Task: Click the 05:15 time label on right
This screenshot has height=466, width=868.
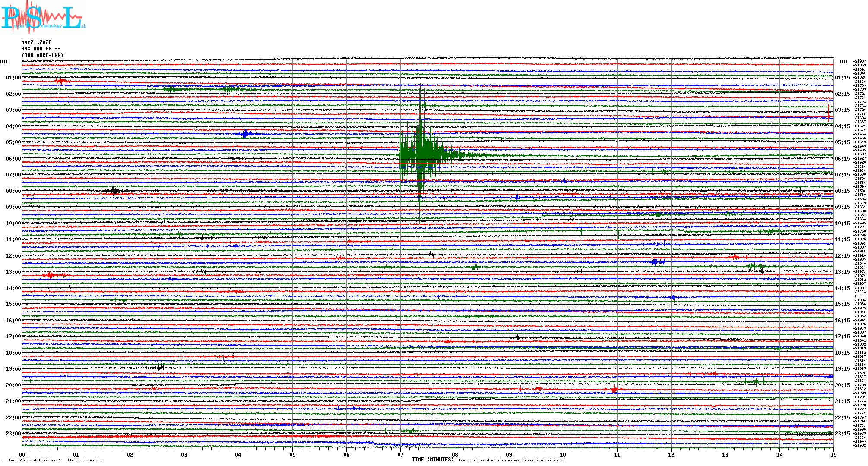Action: tap(842, 142)
